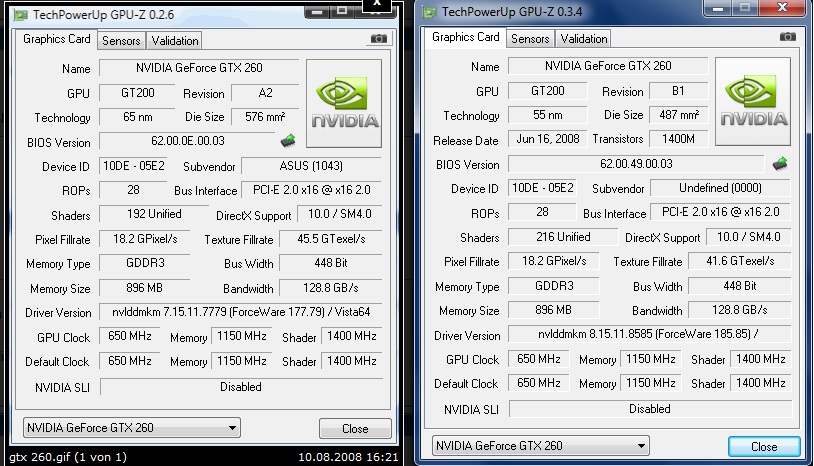814x466 pixels.
Task: Click the BIOS save chip icon in GPU-Z 0.2.6
Action: [288, 140]
